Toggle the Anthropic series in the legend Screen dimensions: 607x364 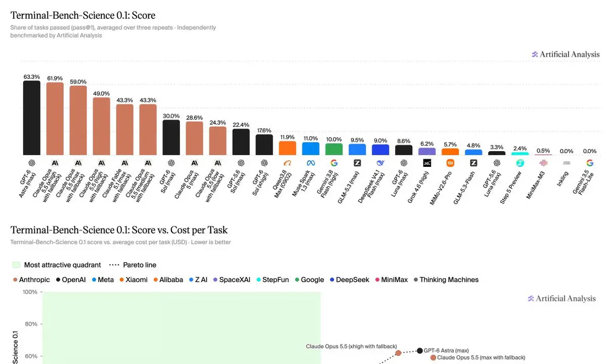(31, 280)
